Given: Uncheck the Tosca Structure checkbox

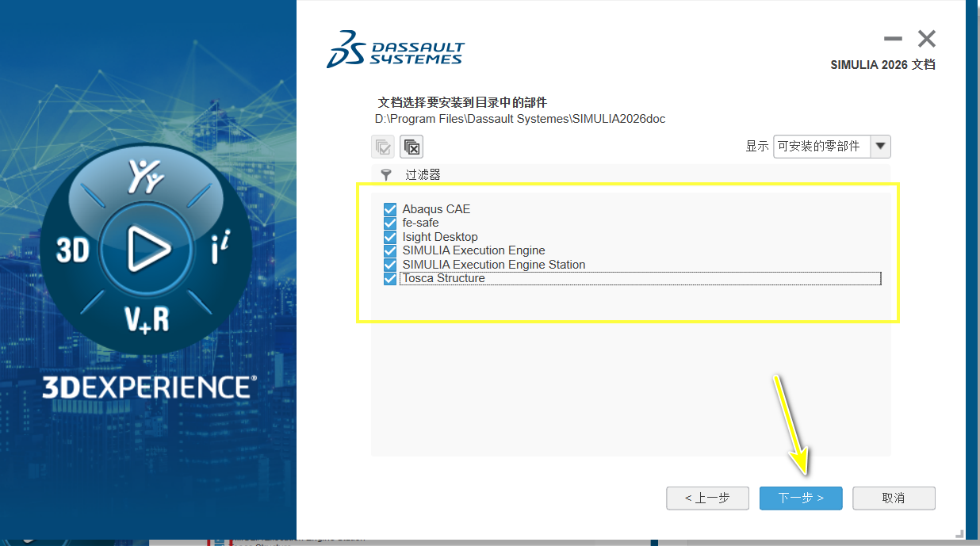Looking at the screenshot, I should (x=390, y=279).
